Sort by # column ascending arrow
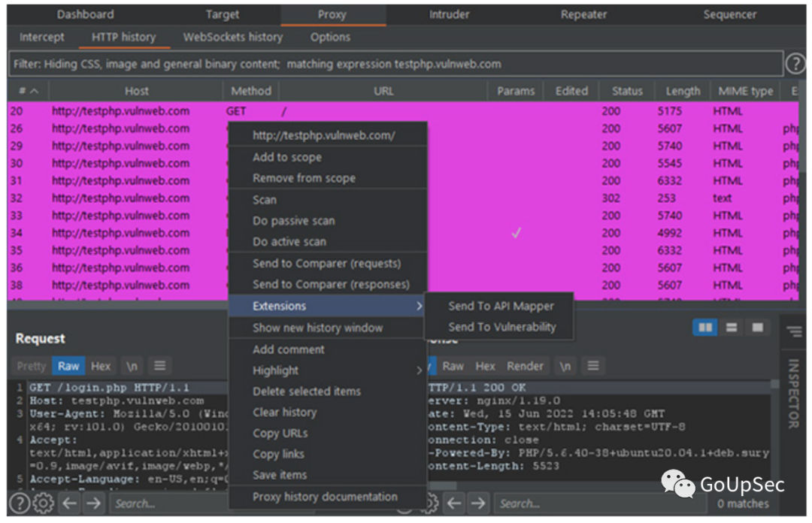Image resolution: width=812 pixels, height=523 pixels. pos(34,91)
